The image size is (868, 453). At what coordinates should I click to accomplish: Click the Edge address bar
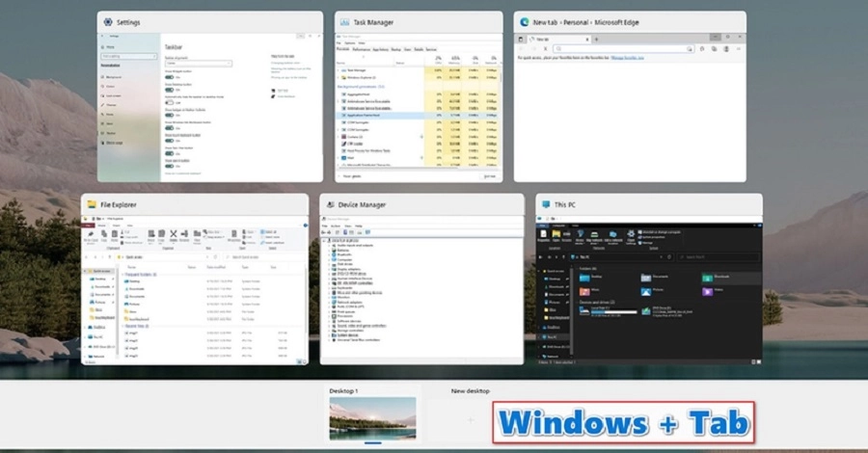[623, 49]
